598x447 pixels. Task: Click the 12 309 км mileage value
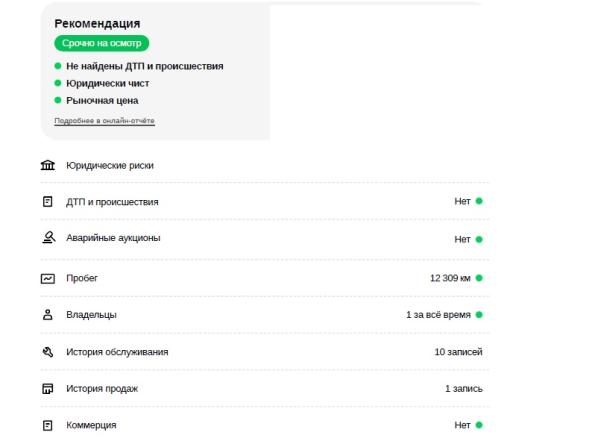tap(450, 278)
